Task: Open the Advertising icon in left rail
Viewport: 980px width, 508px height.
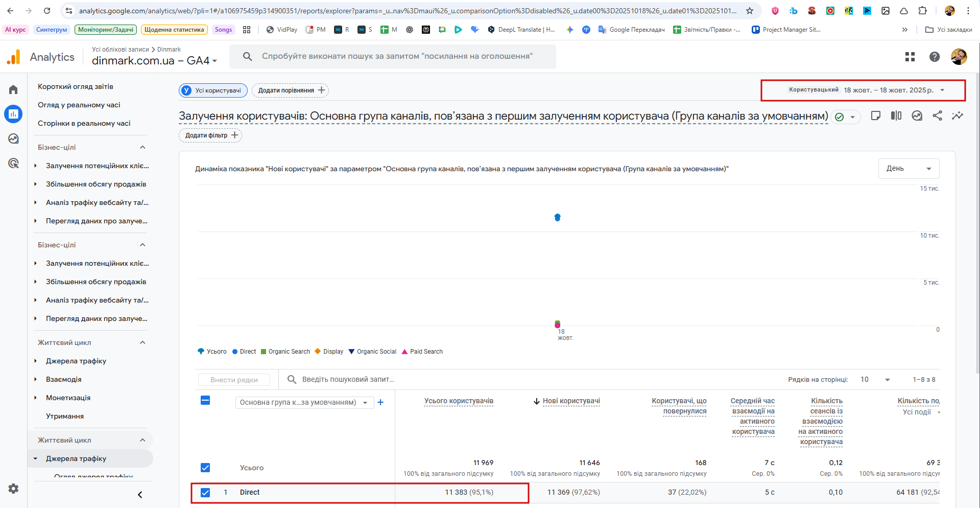Action: point(13,163)
